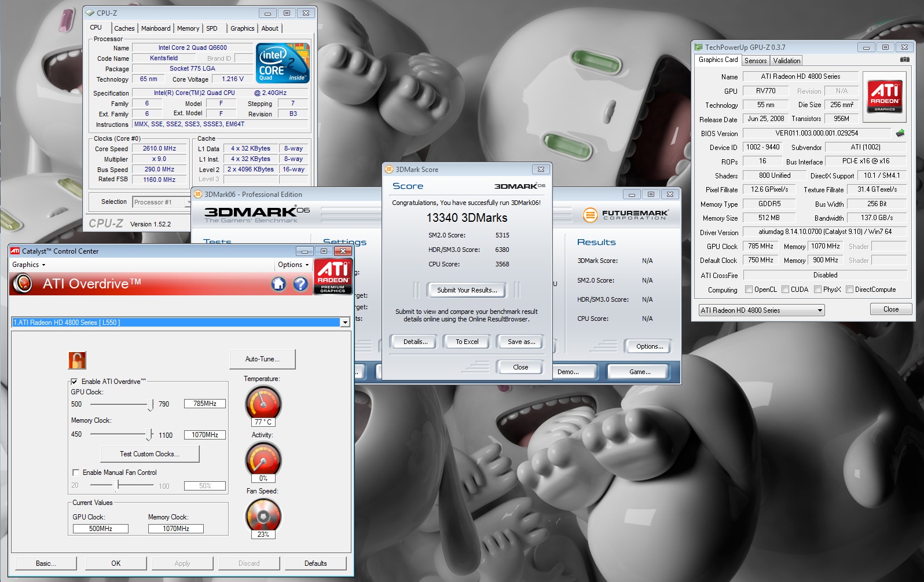924x582 pixels.
Task: Click the To Excel button
Action: (467, 342)
